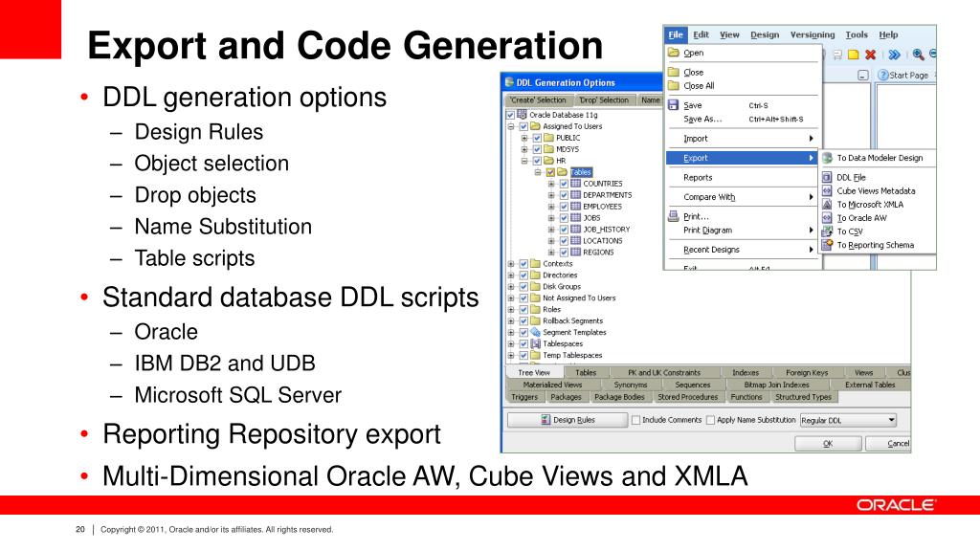
Task: Click the Design Rules button
Action: pyautogui.click(x=567, y=420)
